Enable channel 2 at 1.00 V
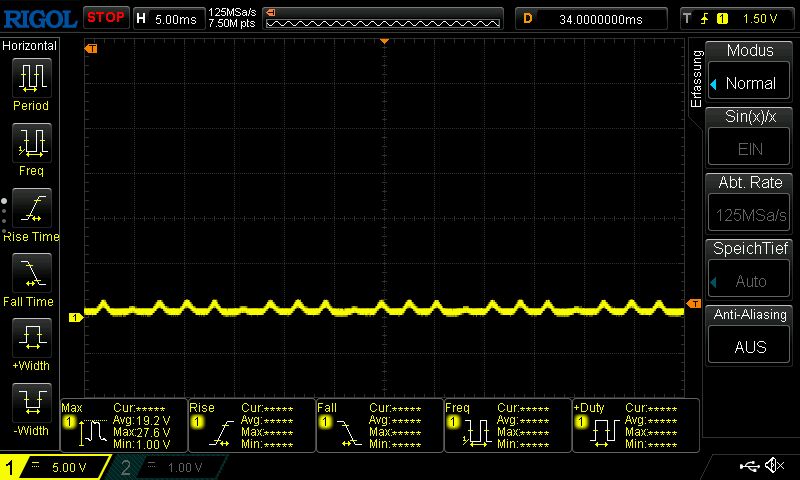The height and width of the screenshot is (480, 800). pos(166,467)
